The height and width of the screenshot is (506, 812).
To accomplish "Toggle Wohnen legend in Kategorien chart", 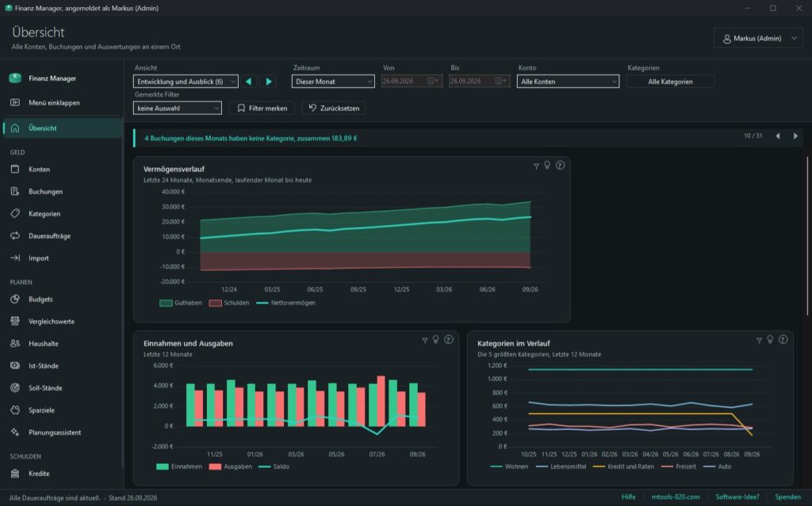I will 509,466.
